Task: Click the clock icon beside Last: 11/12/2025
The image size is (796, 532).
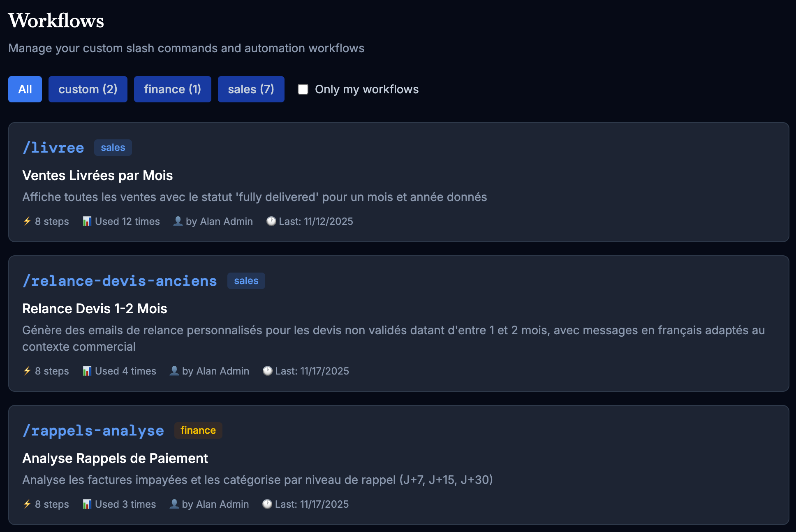Action: 271,221
